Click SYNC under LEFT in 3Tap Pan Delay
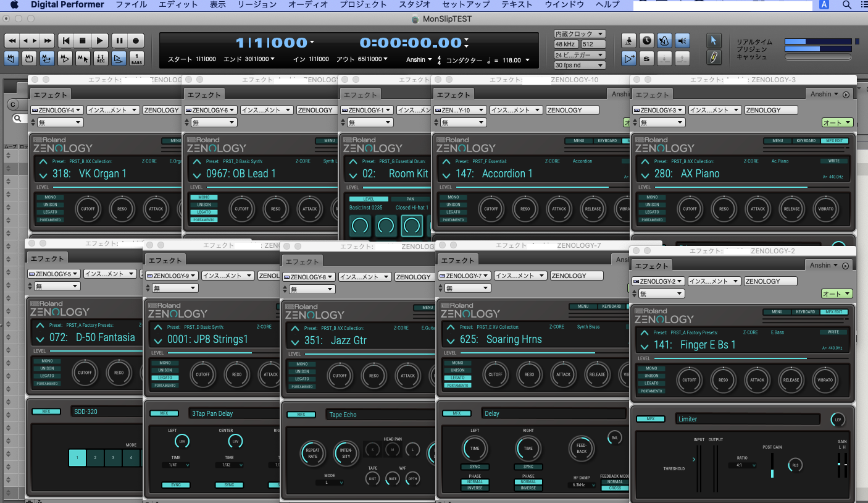 coord(176,485)
